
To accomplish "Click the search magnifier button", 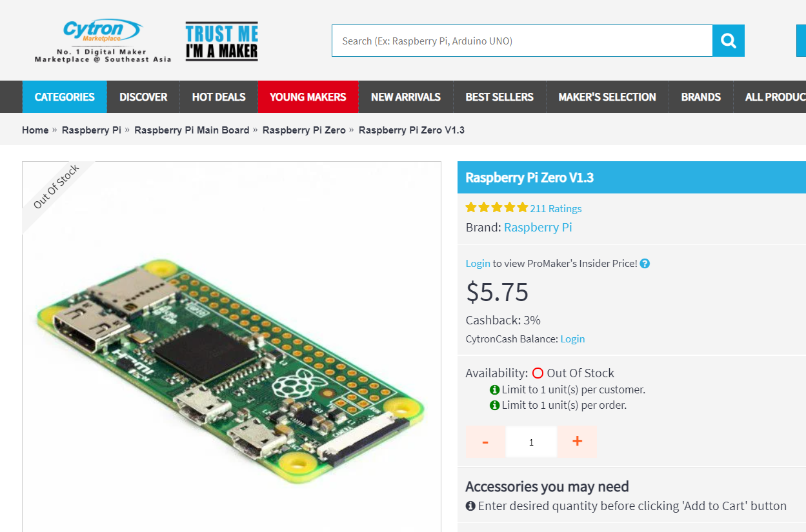I will tap(729, 41).
